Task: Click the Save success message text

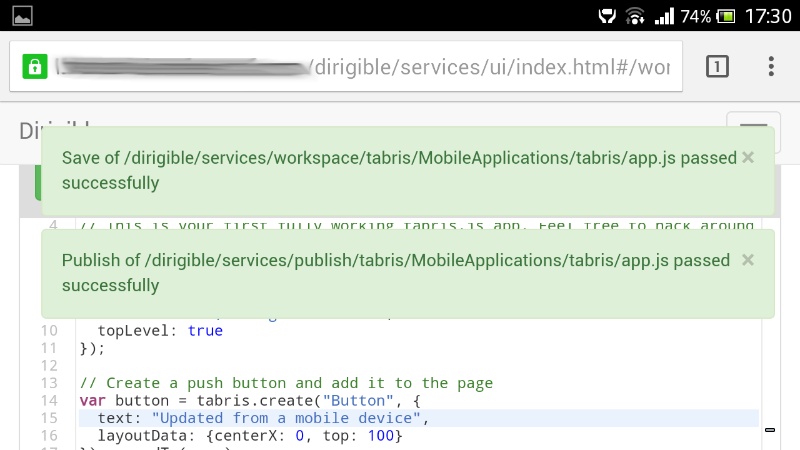Action: [399, 170]
